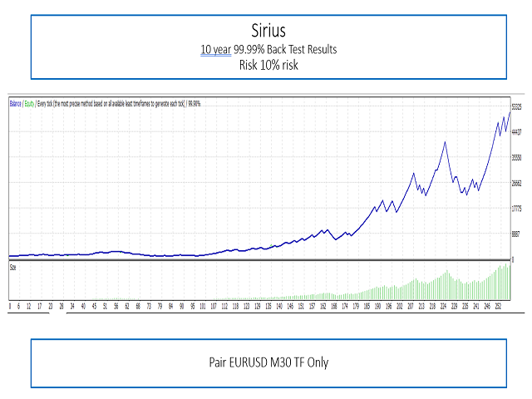This screenshot has height=399, width=532.
Task: Click the 'Size' label in lower panel
Action: tap(13, 268)
